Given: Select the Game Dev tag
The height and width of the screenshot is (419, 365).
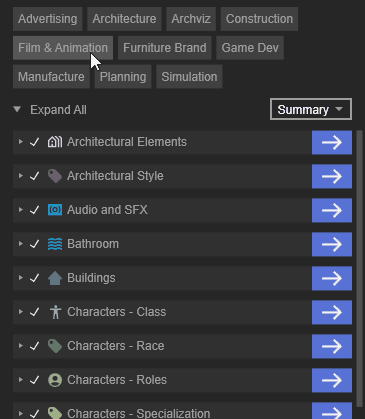Looking at the screenshot, I should 250,48.
